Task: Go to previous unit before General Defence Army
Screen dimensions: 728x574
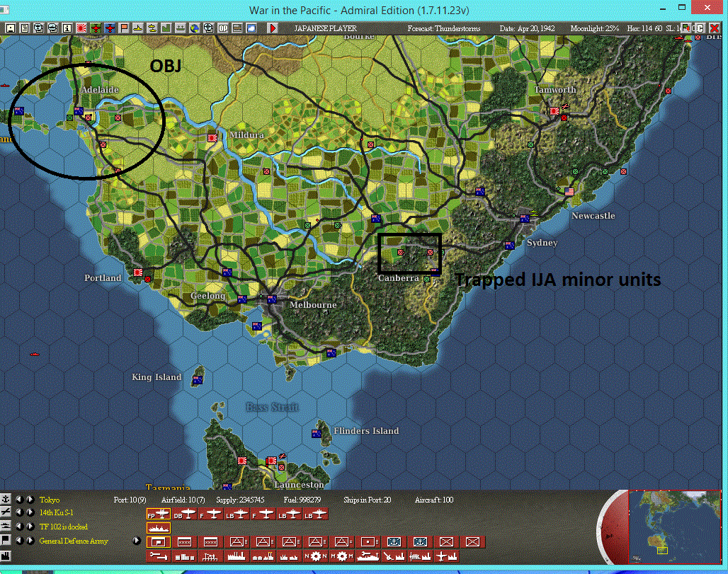Action: tap(19, 540)
